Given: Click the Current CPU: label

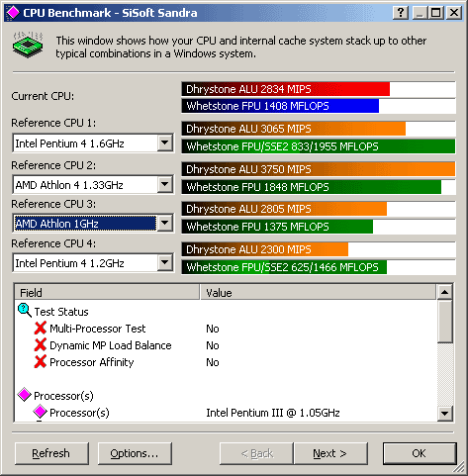Looking at the screenshot, I should 43,96.
